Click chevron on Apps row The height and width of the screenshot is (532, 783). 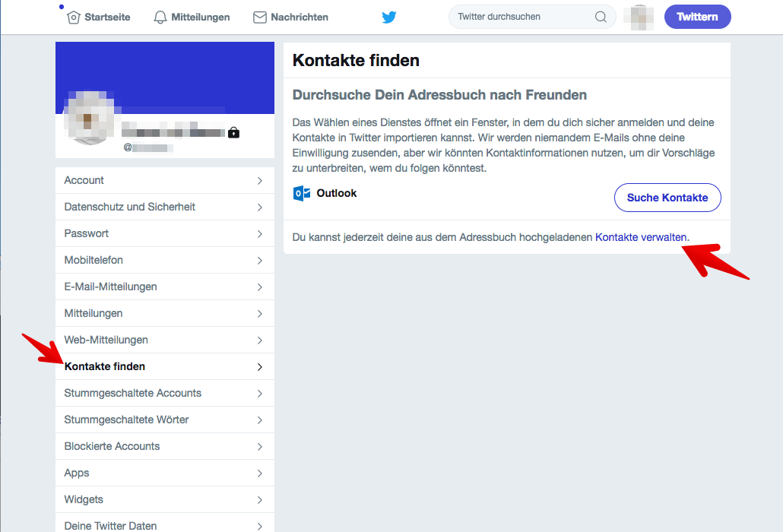tap(260, 473)
